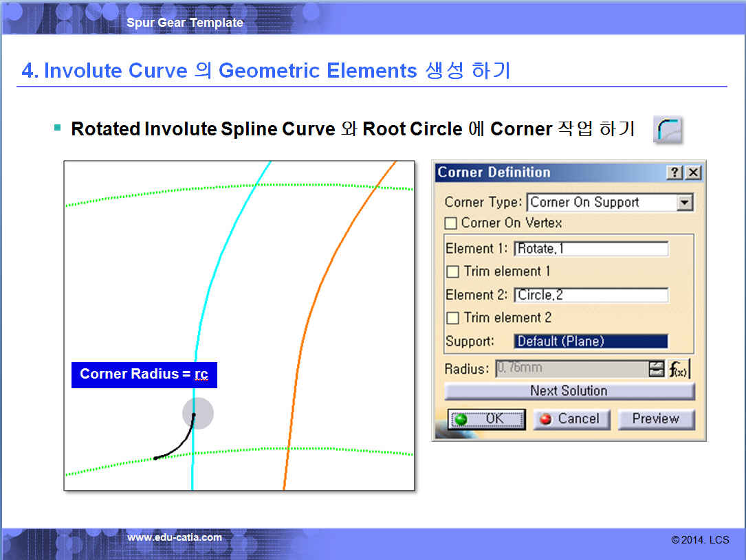Check the Trim element 2 option

pyautogui.click(x=452, y=318)
